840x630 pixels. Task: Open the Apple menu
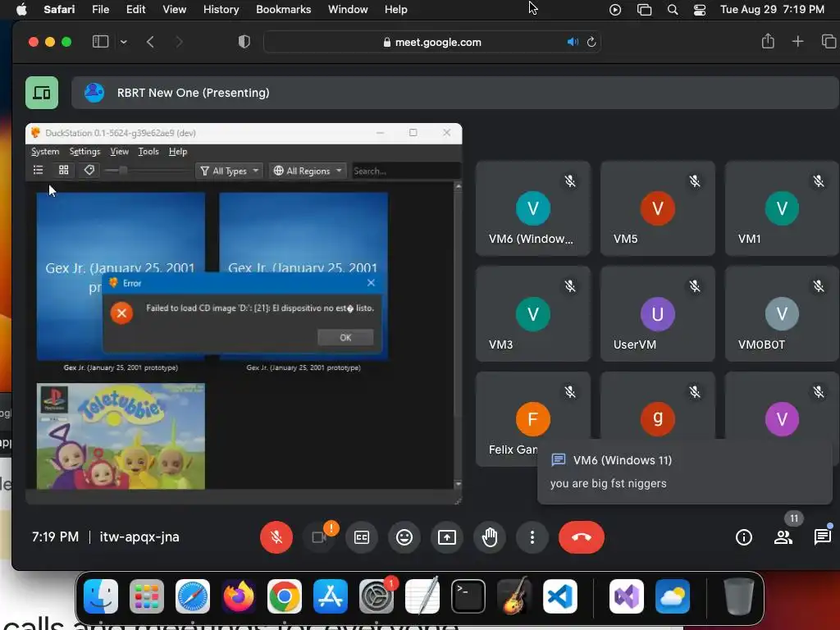(21, 9)
